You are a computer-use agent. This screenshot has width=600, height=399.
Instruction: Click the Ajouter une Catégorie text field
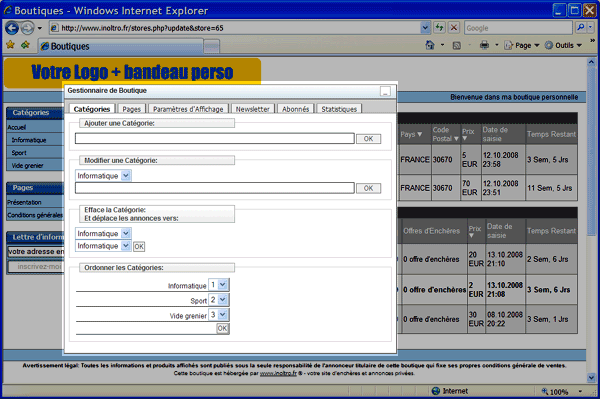(x=215, y=138)
